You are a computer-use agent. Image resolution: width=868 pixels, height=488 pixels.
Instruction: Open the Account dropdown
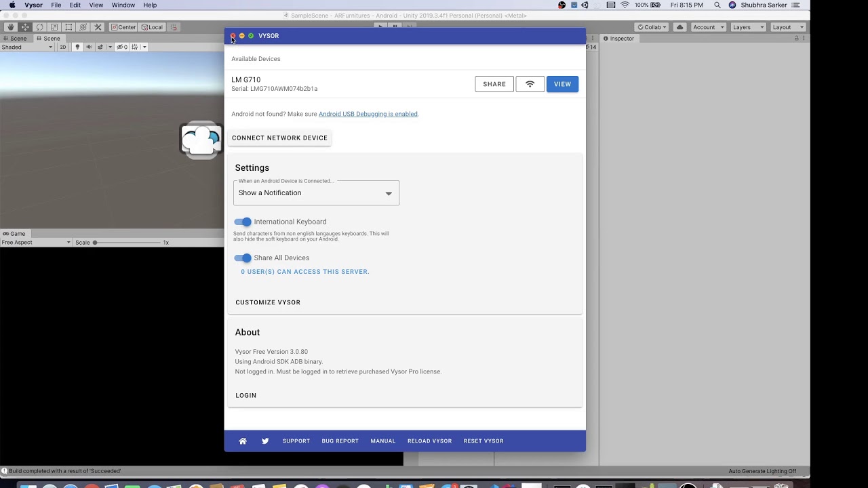[x=708, y=27]
